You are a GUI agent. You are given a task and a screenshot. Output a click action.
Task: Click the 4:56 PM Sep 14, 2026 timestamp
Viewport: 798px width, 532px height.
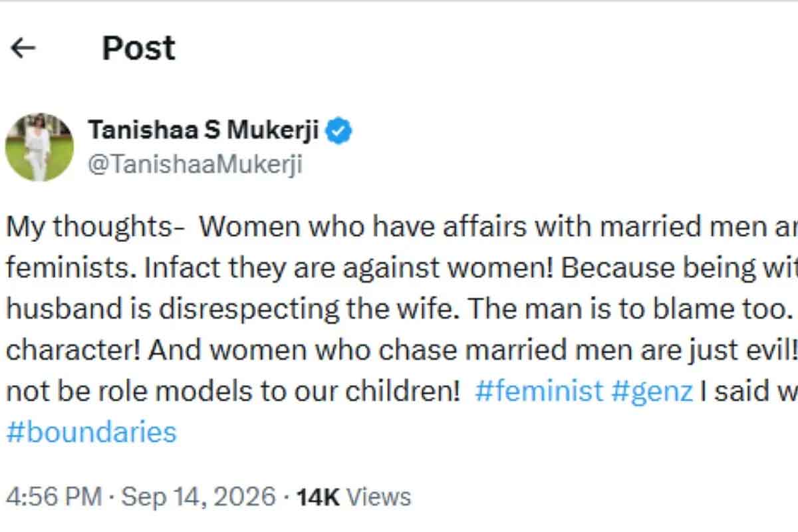(140, 497)
